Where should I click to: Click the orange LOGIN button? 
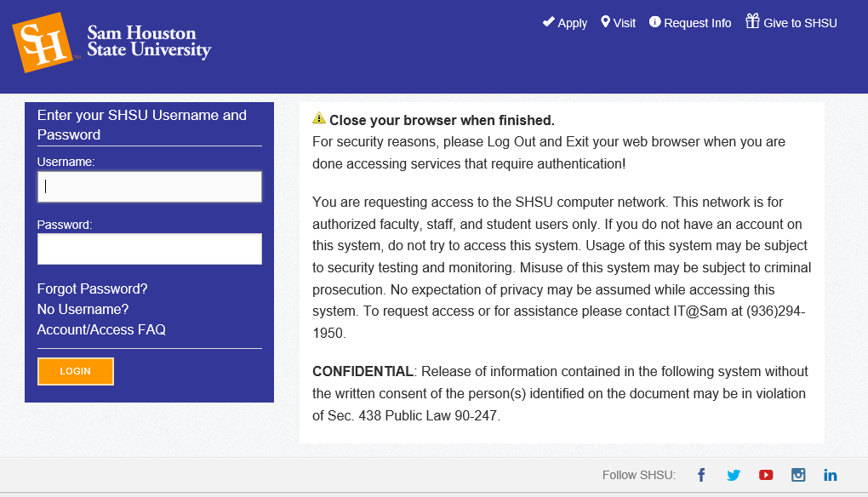pos(76,371)
